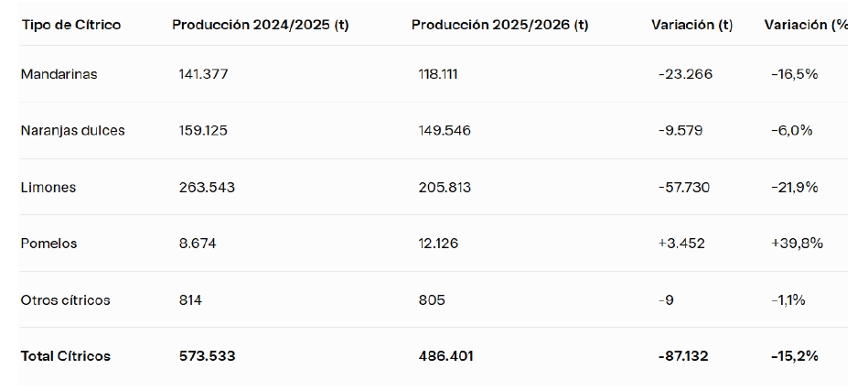
Task: Select the 'Limones' row label
Action: (48, 188)
